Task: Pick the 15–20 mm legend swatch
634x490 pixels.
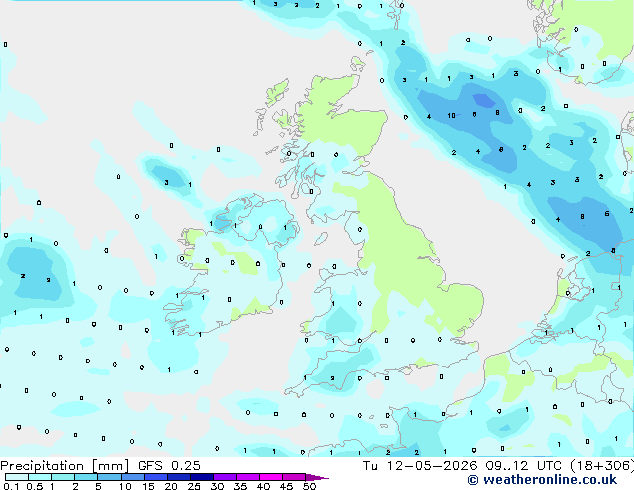Action: tap(155, 477)
